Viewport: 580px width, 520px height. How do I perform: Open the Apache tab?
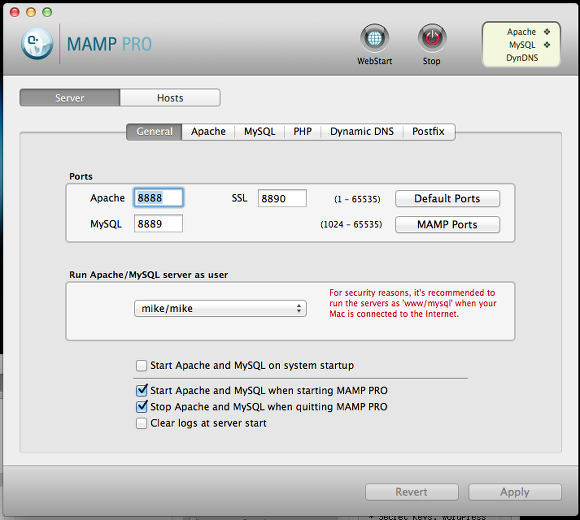click(x=208, y=132)
